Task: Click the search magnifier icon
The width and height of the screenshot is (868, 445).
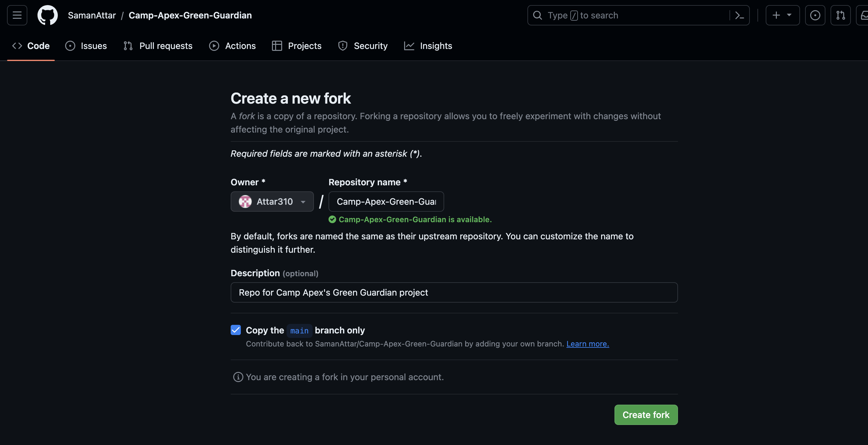Action: coord(538,15)
